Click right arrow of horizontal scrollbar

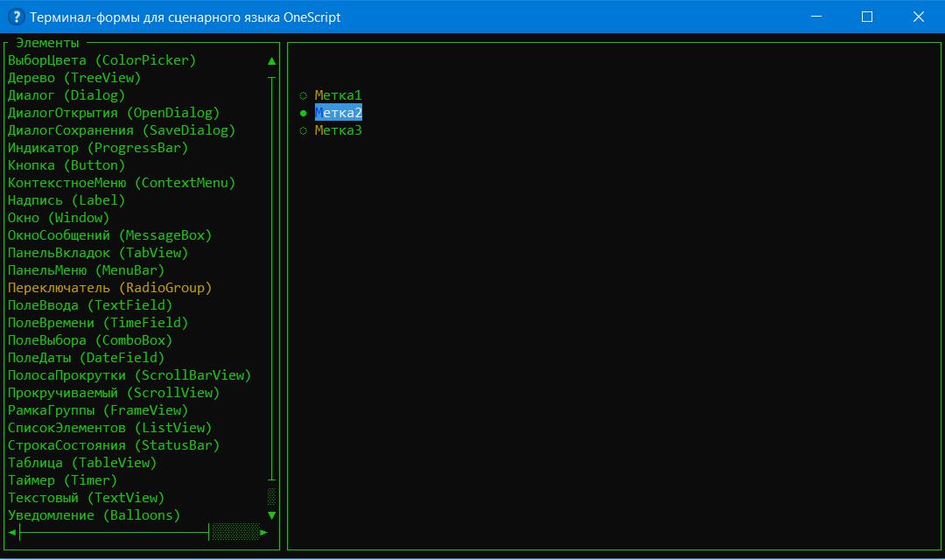click(263, 532)
